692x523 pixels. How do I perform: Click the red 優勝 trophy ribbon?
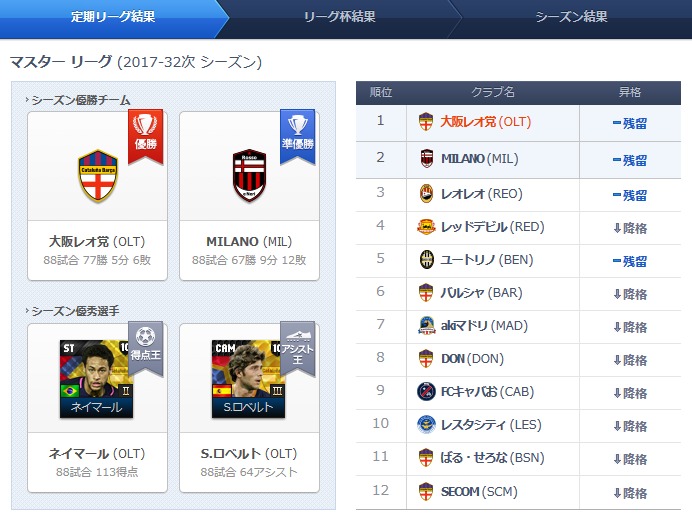[x=146, y=137]
